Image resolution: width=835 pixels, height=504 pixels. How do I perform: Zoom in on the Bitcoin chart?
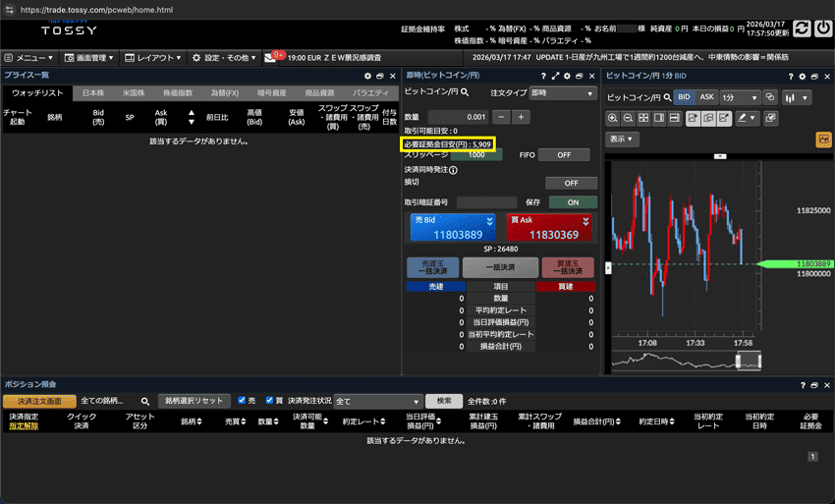pyautogui.click(x=613, y=118)
